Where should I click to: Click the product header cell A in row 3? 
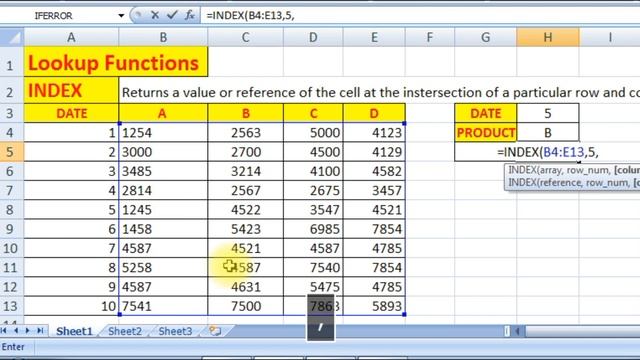click(x=163, y=113)
